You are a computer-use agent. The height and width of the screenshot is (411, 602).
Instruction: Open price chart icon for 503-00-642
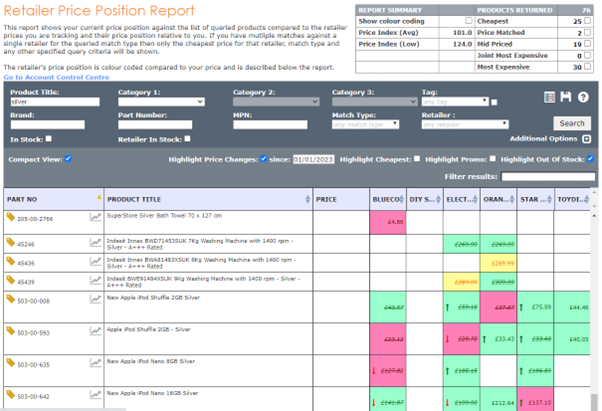coord(95,394)
